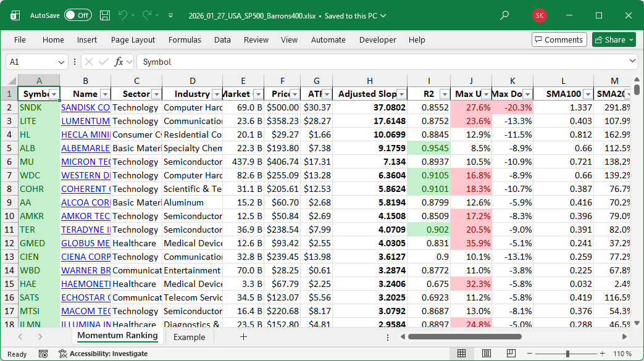
Task: Switch to Page Layout view icon
Action: pyautogui.click(x=487, y=354)
